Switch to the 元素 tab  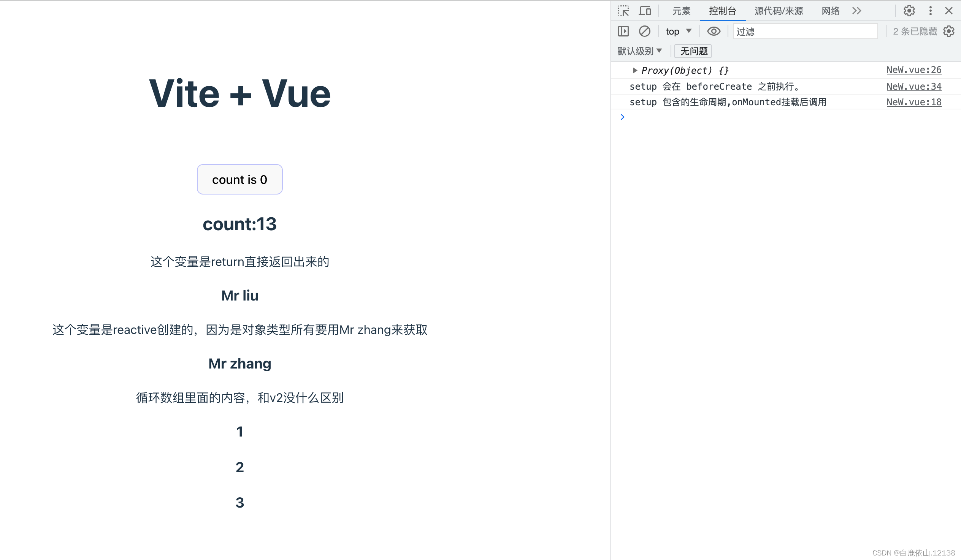coord(681,11)
